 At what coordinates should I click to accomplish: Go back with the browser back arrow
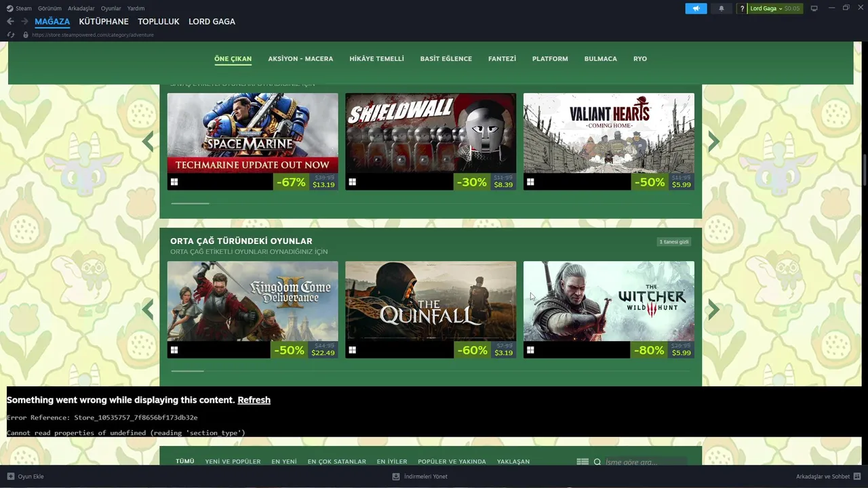[10, 22]
